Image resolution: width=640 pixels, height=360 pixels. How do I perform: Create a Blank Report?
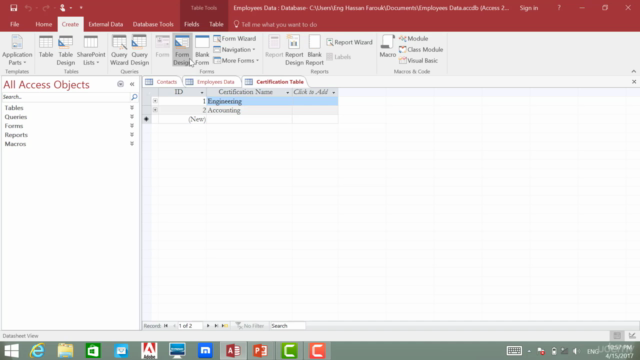pos(315,50)
